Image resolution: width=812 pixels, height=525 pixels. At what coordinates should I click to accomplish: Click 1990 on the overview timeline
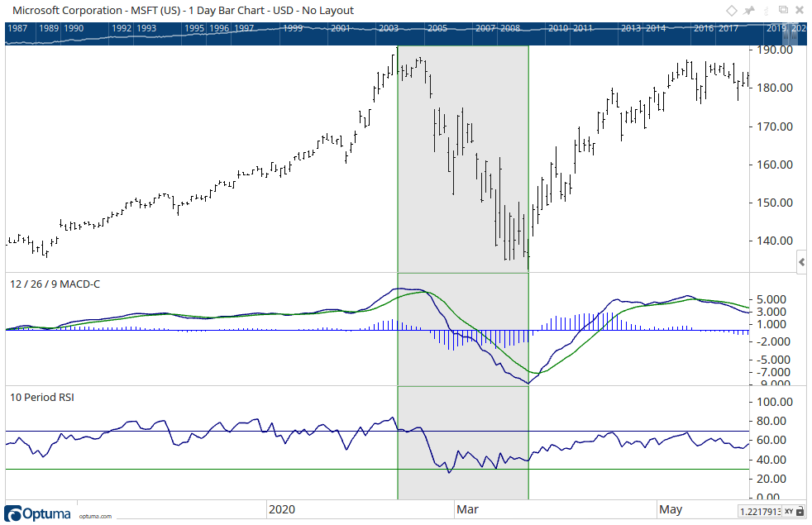[74, 28]
